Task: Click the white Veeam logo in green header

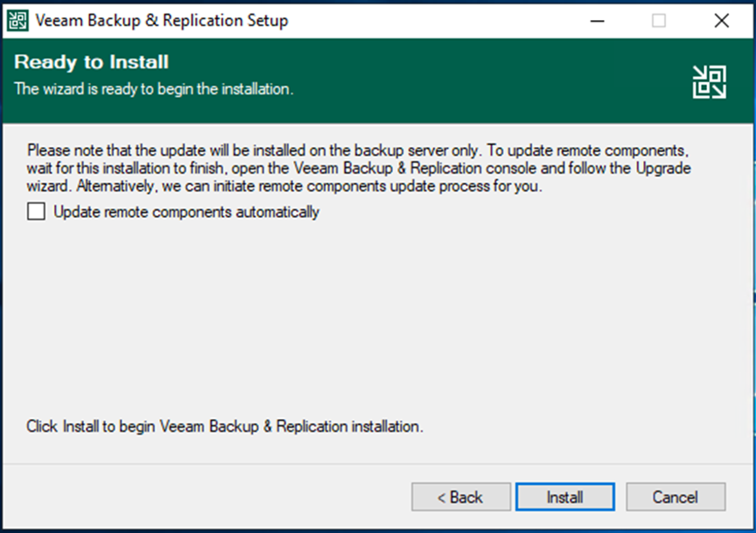Action: click(x=709, y=82)
